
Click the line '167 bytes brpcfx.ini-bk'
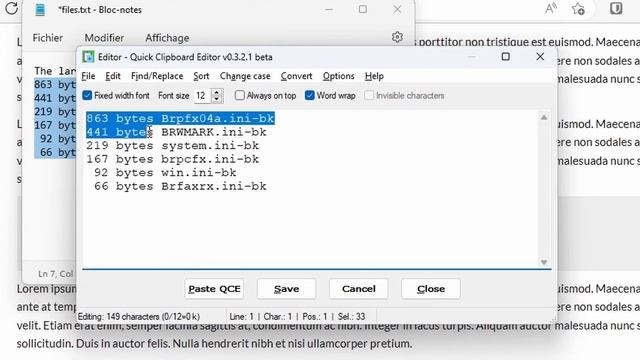pyautogui.click(x=172, y=159)
